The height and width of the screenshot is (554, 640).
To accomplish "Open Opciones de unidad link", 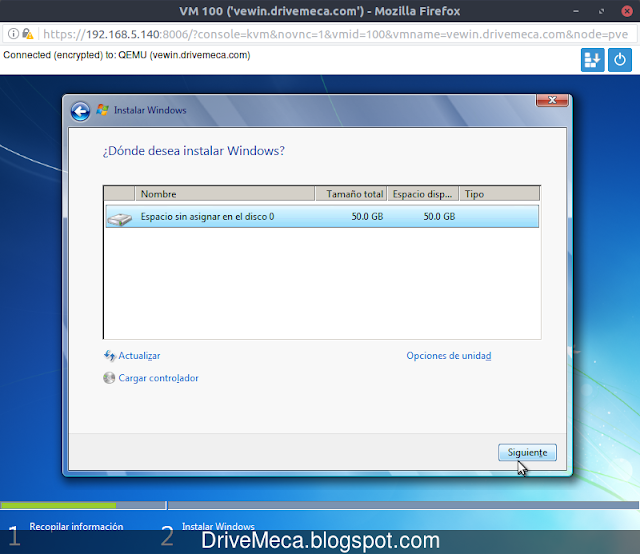I will [x=449, y=356].
